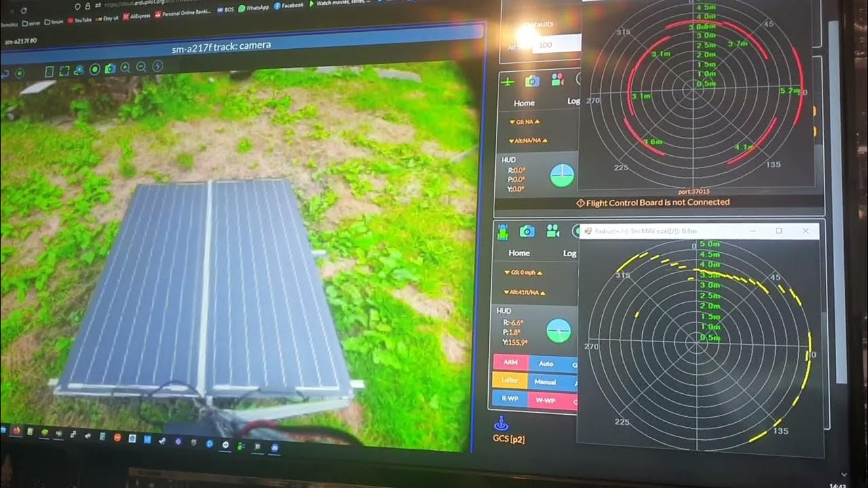
Task: Open the WhatsApp bookmark
Action: click(x=253, y=7)
